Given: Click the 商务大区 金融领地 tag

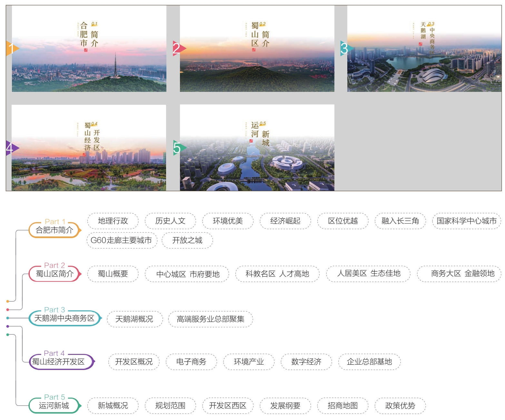Looking at the screenshot, I should 459,274.
